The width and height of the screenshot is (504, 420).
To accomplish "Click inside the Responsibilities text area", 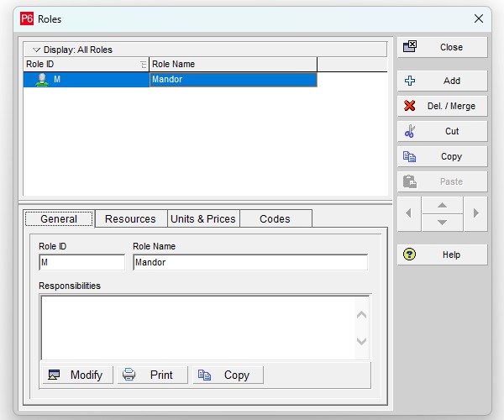I will [198, 328].
